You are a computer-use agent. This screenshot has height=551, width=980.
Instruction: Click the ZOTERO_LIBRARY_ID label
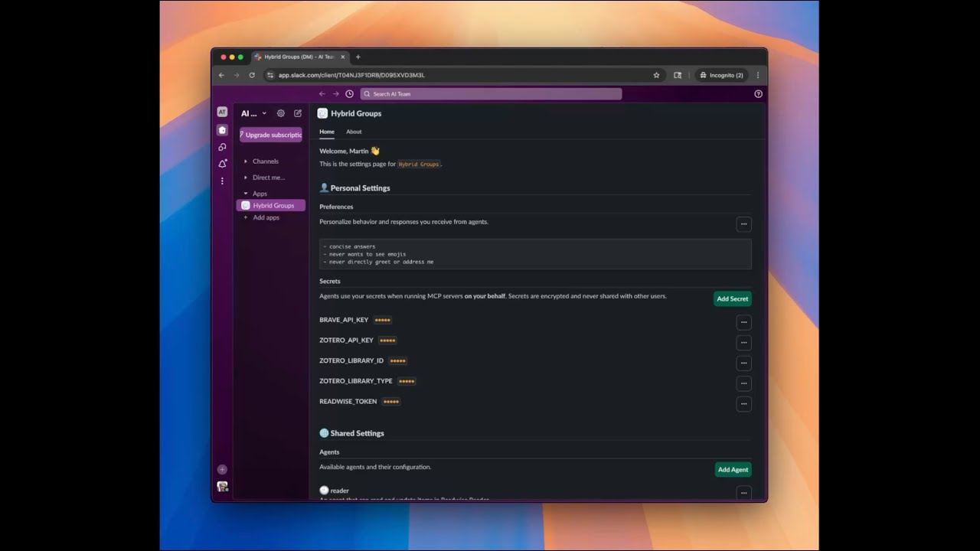pos(351,360)
